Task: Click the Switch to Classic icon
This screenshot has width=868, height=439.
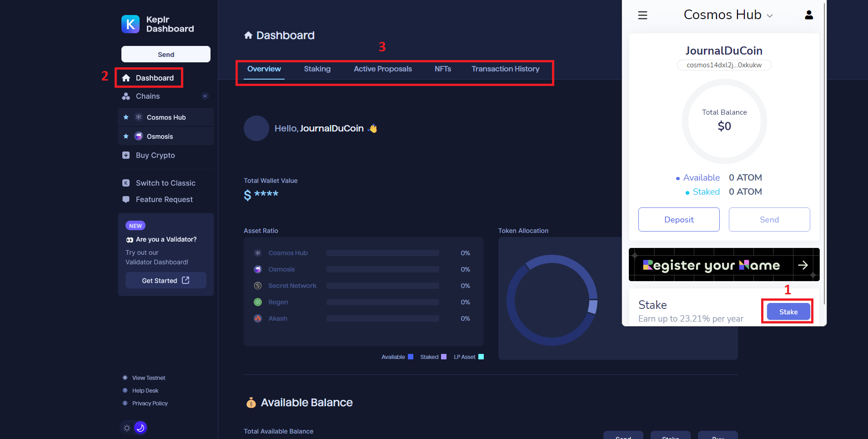Action: click(126, 183)
